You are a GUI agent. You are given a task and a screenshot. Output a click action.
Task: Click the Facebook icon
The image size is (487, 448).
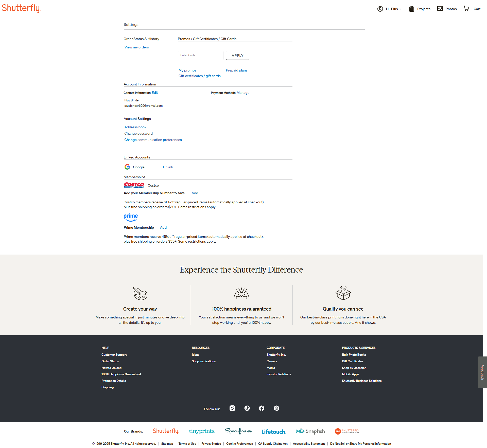pos(262,408)
